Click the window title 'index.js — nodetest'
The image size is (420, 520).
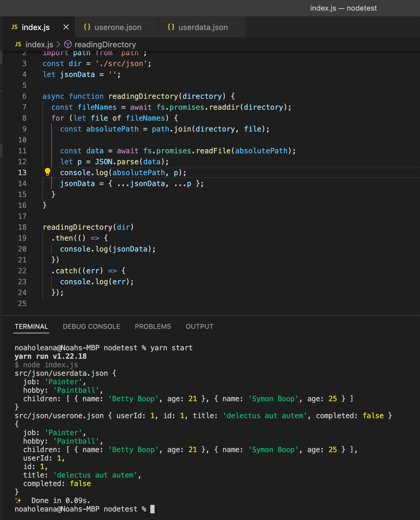point(343,8)
